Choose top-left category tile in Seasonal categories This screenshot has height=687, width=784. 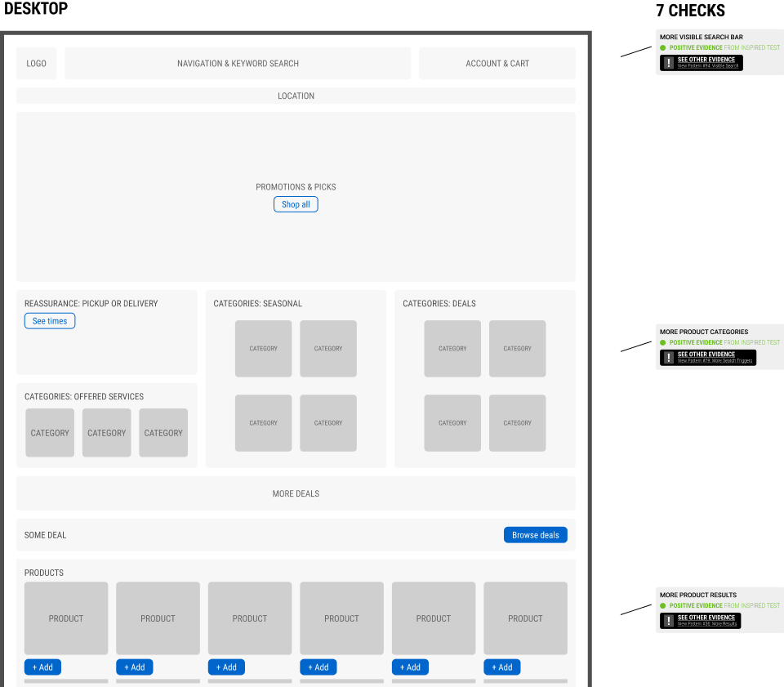tap(263, 349)
